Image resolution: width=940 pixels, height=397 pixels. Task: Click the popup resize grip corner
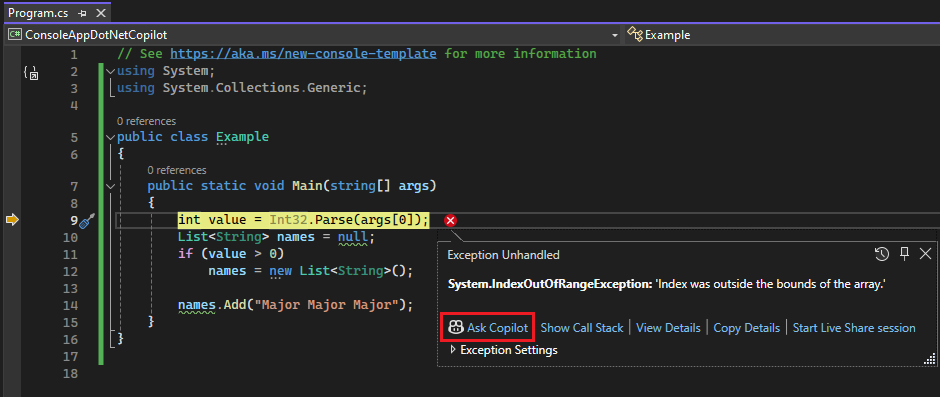(x=930, y=359)
